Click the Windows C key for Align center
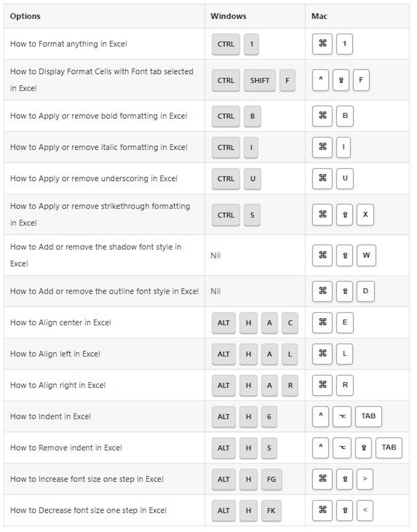Image resolution: width=417 pixels, height=532 pixels. pos(290,323)
